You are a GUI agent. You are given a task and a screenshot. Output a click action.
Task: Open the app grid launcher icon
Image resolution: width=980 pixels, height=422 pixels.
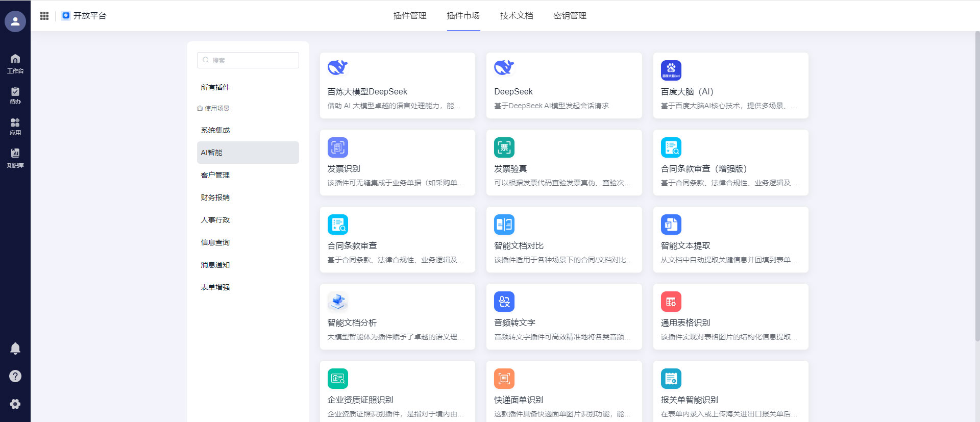coord(44,16)
